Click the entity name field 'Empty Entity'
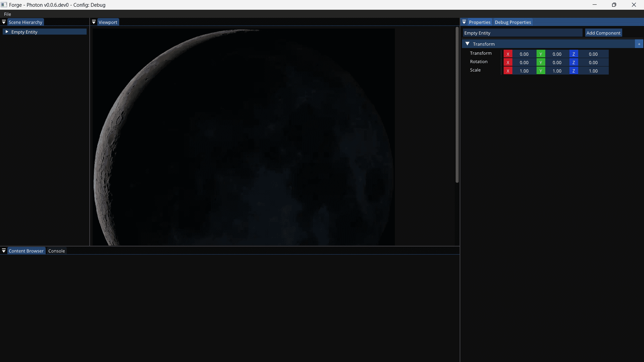The height and width of the screenshot is (362, 644). [522, 33]
